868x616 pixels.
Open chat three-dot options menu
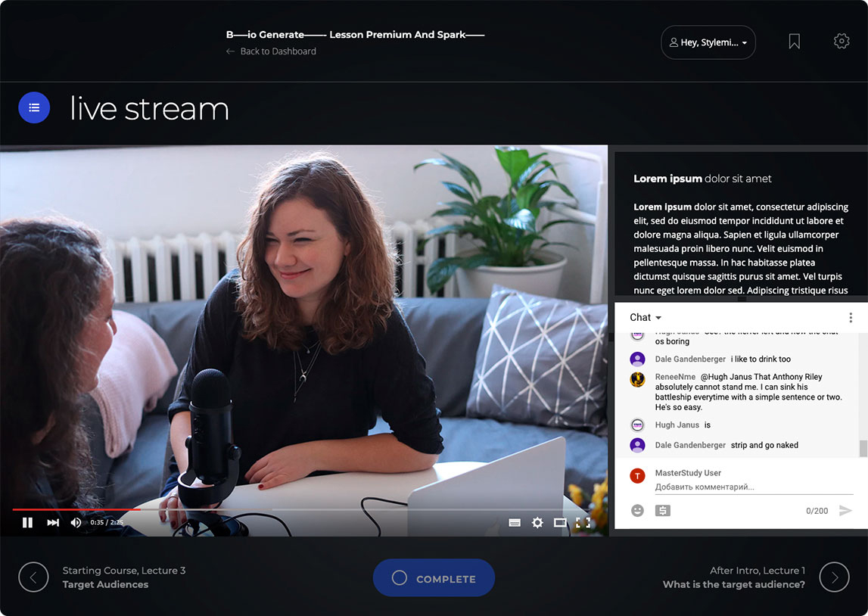[851, 318]
